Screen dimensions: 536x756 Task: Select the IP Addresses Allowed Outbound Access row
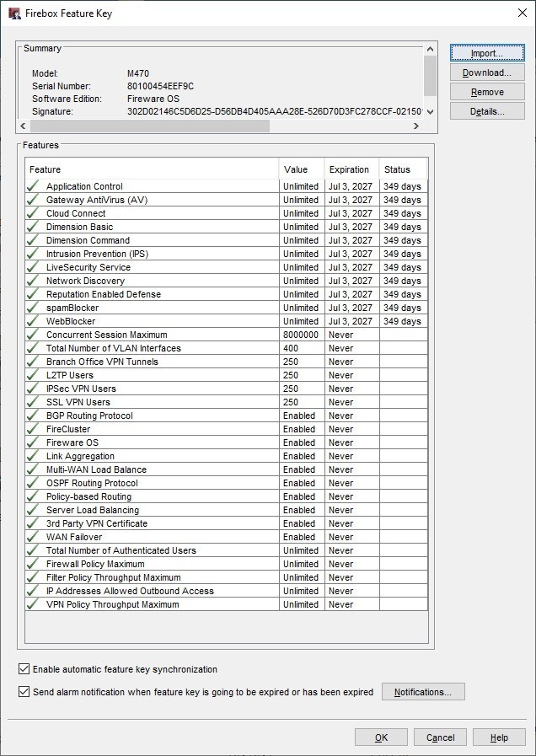[227, 591]
